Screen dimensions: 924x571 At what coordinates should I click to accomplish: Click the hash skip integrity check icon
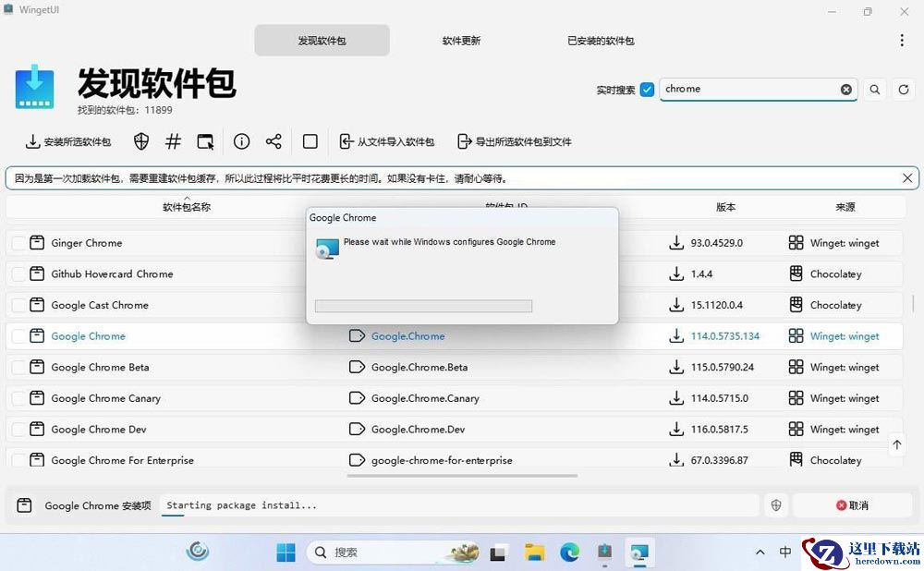173,141
